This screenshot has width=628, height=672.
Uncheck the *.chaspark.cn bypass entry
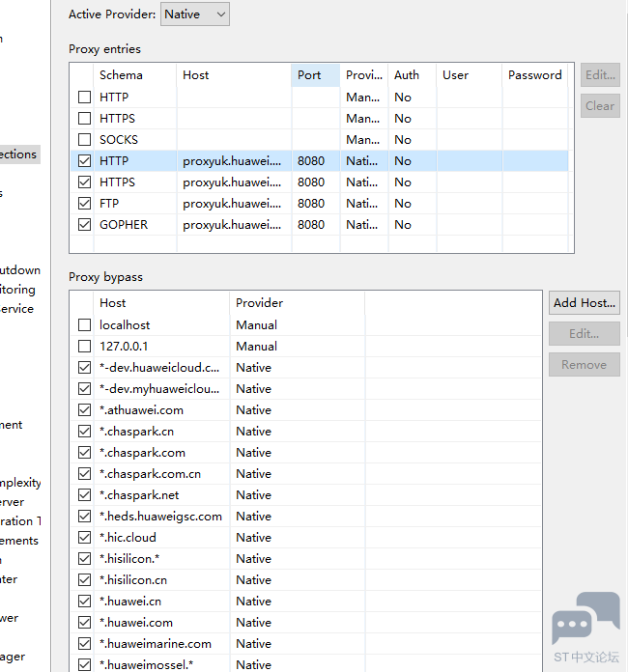[84, 432]
